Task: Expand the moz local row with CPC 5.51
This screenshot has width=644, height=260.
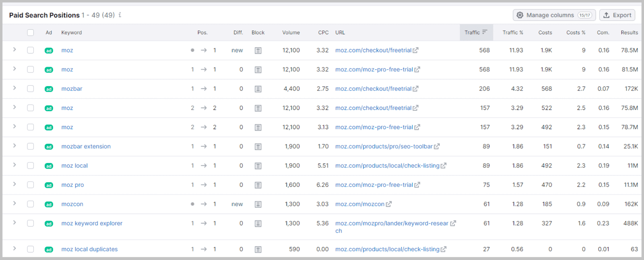Action: point(14,165)
